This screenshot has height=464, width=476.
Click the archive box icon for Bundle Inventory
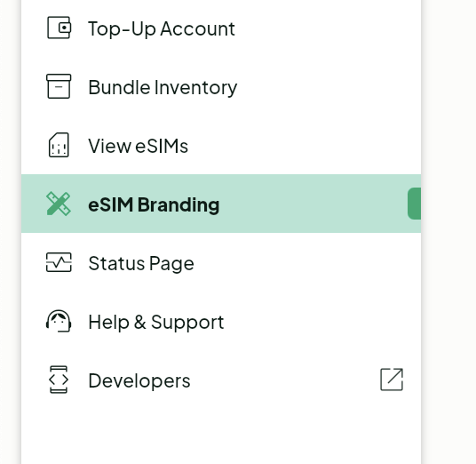[59, 86]
